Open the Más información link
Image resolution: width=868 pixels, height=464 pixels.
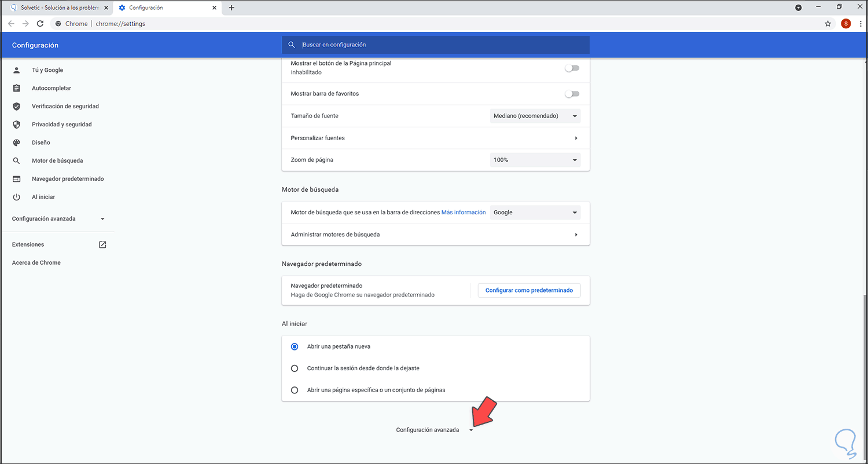(x=464, y=213)
